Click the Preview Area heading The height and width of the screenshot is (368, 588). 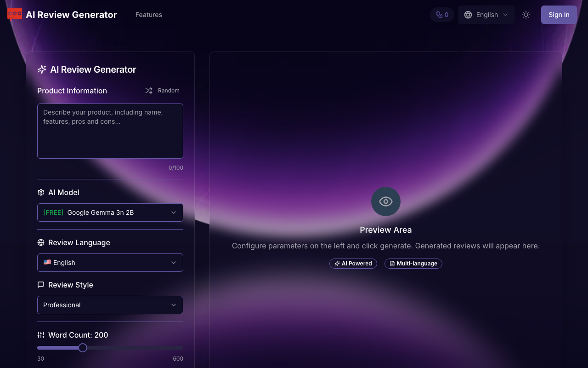coord(386,230)
